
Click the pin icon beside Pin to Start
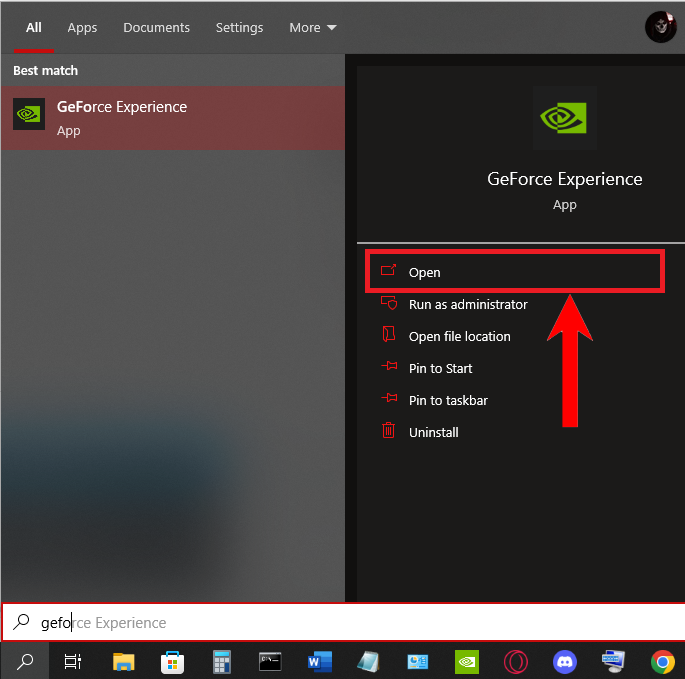[x=389, y=366]
